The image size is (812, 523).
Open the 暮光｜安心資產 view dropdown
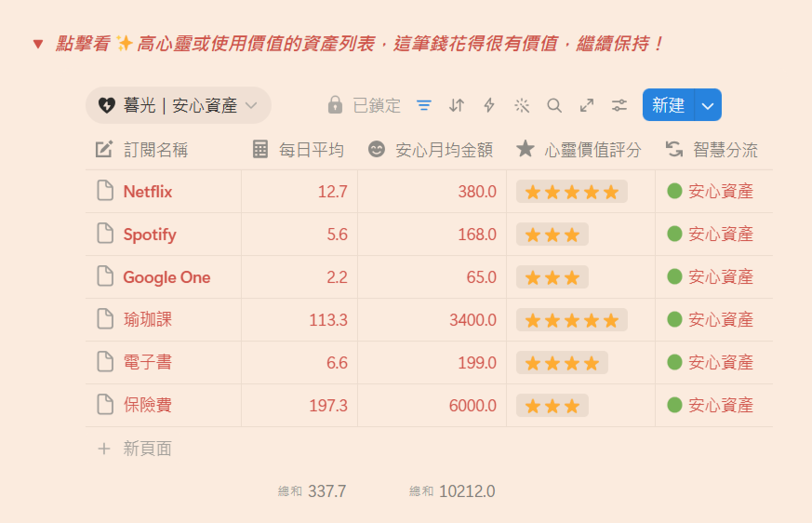coord(179,105)
